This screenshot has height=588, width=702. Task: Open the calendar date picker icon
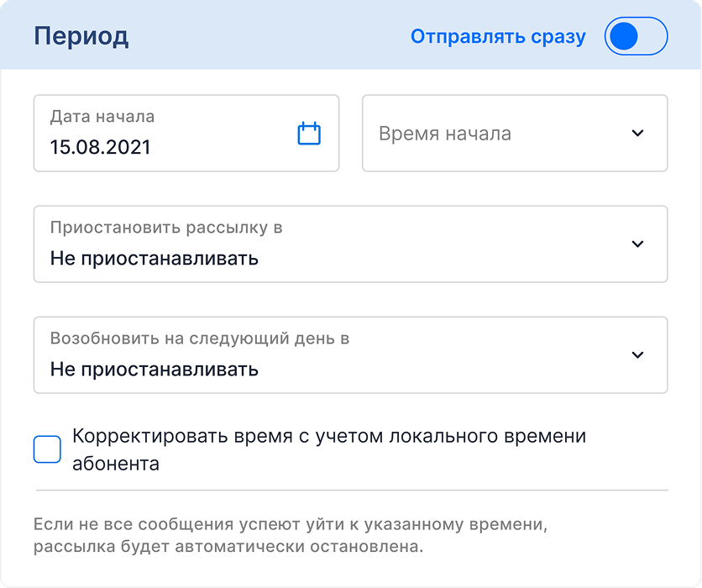(309, 134)
